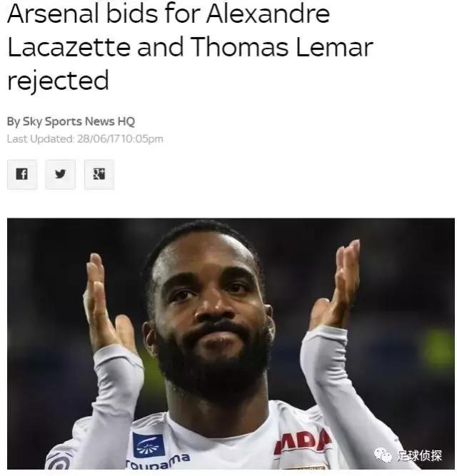Share the article on Twitter
The width and height of the screenshot is (457, 476).
click(x=61, y=174)
